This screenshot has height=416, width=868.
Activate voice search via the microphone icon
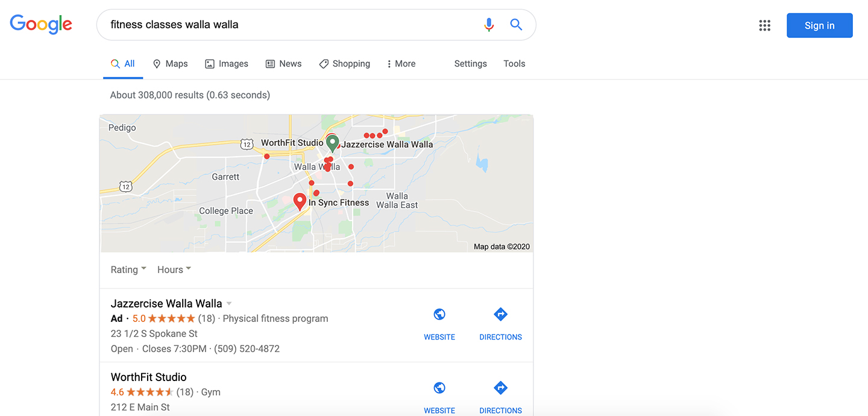[489, 25]
